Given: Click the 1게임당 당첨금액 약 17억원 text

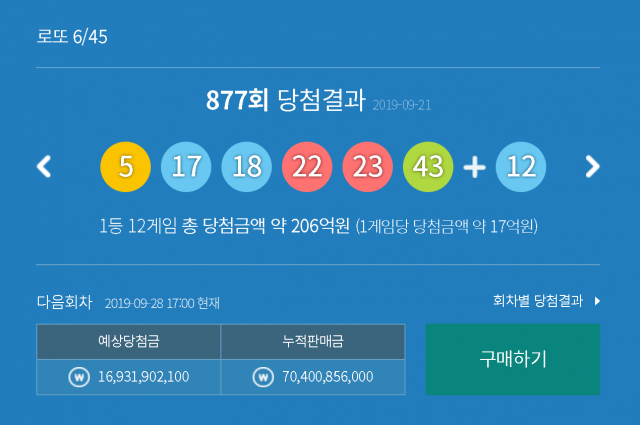Looking at the screenshot, I should 447,226.
